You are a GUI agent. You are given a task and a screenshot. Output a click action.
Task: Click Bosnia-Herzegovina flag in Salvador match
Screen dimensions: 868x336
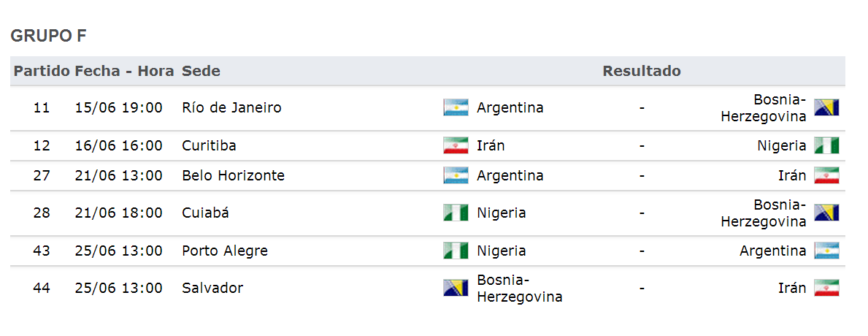[x=456, y=288]
